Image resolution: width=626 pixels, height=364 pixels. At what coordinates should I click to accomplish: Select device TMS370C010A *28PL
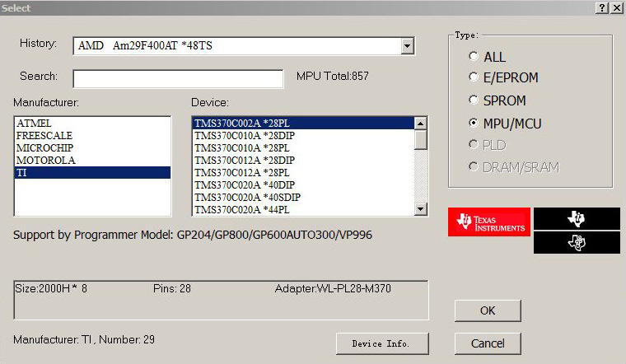click(303, 148)
